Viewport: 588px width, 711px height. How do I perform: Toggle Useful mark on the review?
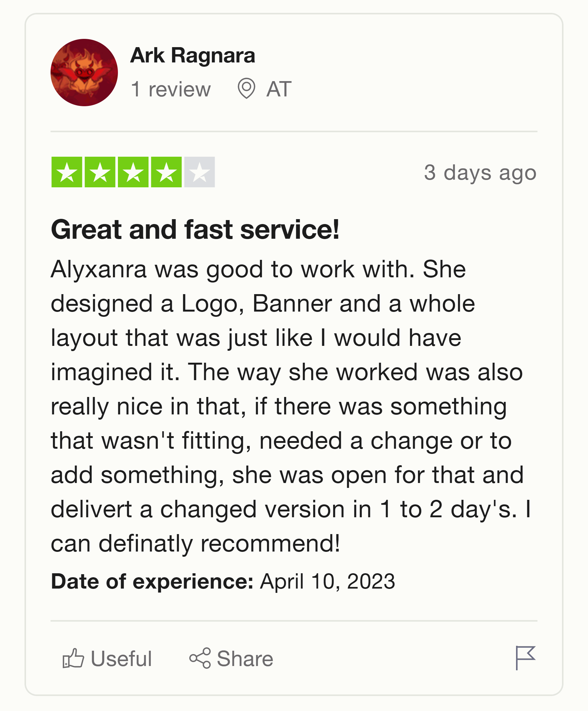pyautogui.click(x=106, y=659)
